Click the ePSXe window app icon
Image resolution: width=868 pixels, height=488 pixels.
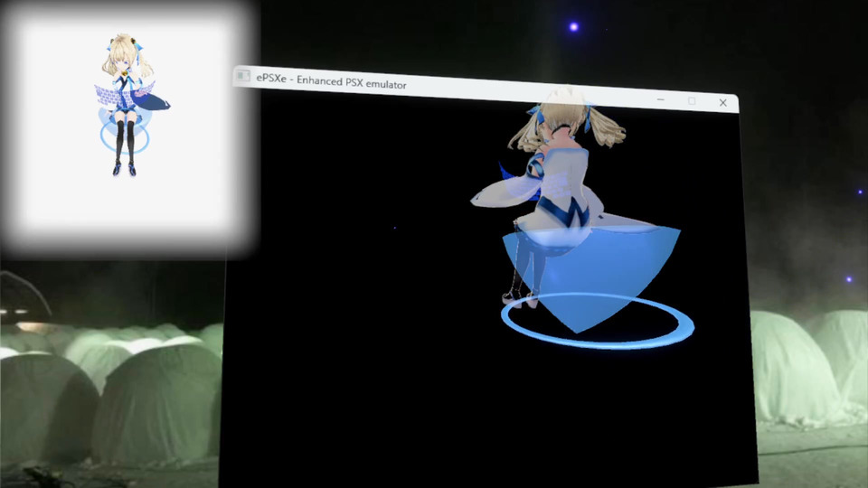pyautogui.click(x=243, y=76)
